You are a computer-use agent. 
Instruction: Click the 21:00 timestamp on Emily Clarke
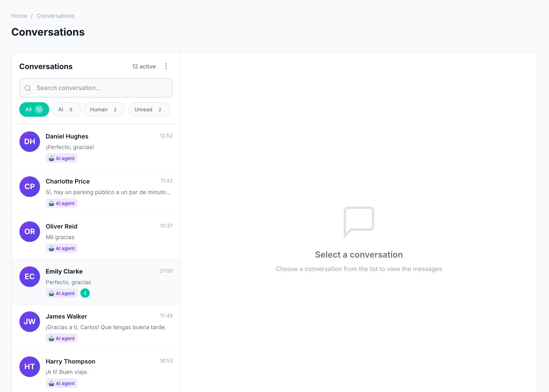coord(166,271)
